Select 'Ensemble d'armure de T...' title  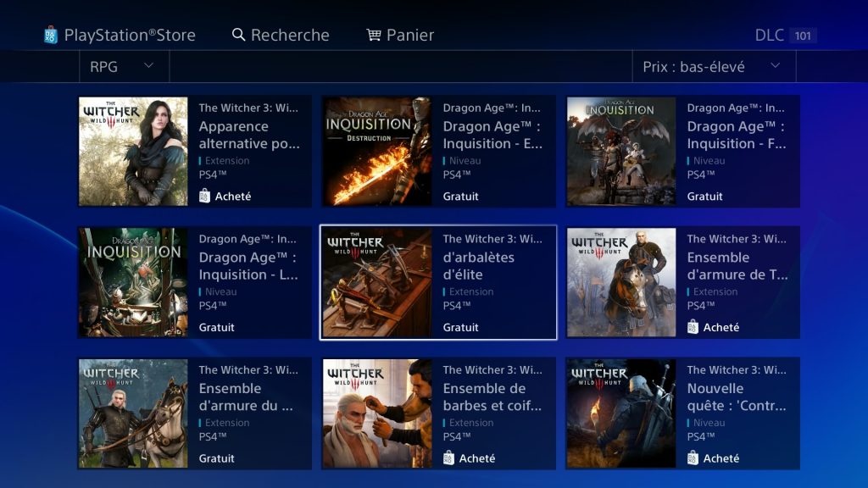[x=737, y=266]
